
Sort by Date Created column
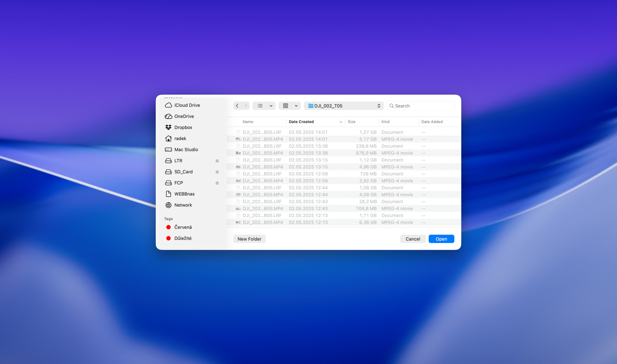[301, 122]
